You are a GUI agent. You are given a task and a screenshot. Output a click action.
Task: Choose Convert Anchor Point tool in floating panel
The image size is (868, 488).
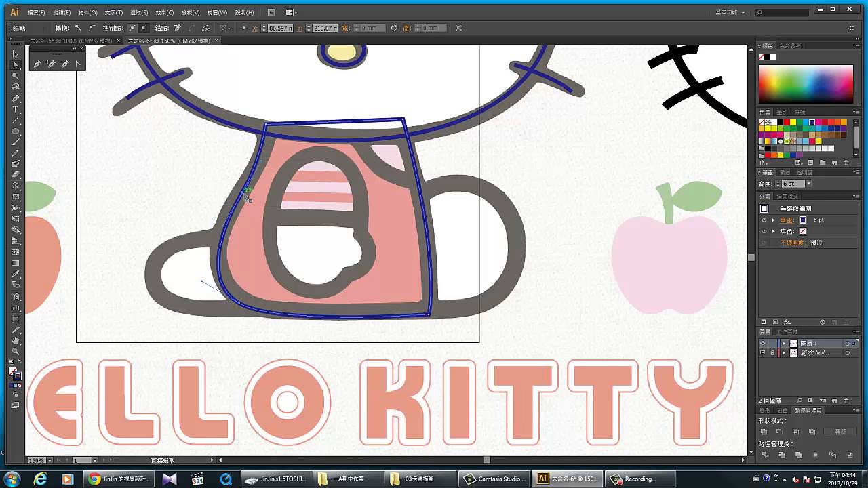pos(78,64)
